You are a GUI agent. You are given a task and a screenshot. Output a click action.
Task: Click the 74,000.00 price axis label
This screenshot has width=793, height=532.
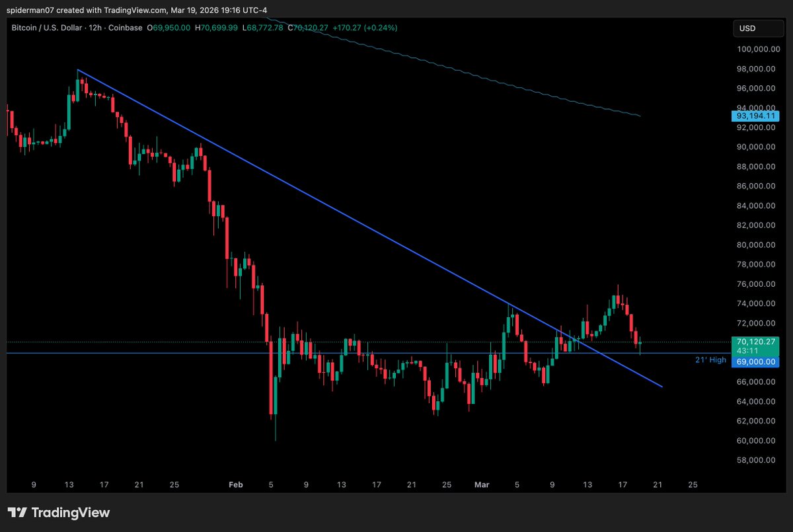[x=757, y=303]
